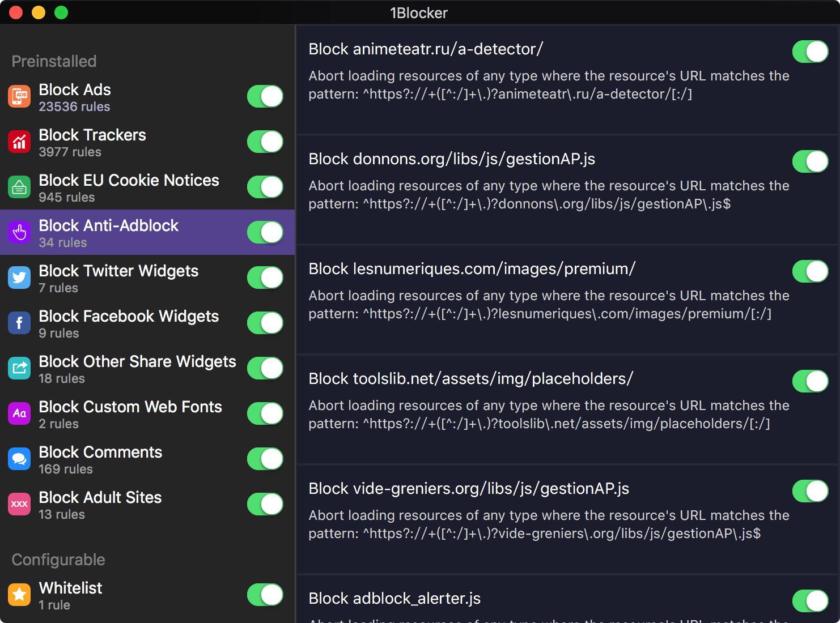Click the yellow minimize window button
The image size is (840, 623).
pyautogui.click(x=39, y=12)
